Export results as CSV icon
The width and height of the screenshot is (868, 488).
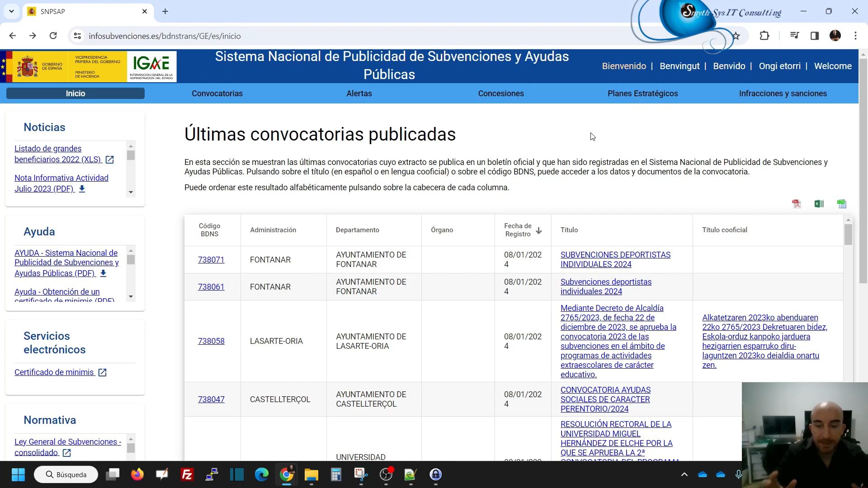[x=841, y=204]
